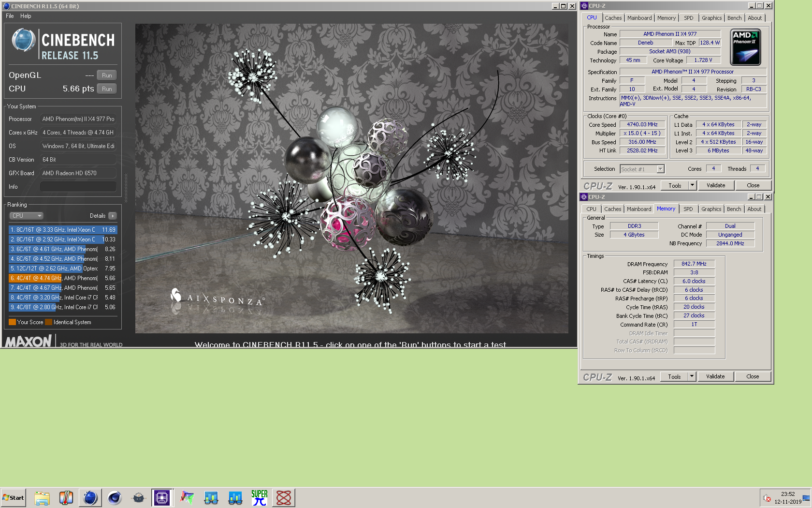
Task: Click the thermometer temperature monitor taskbar icon
Action: point(66,497)
